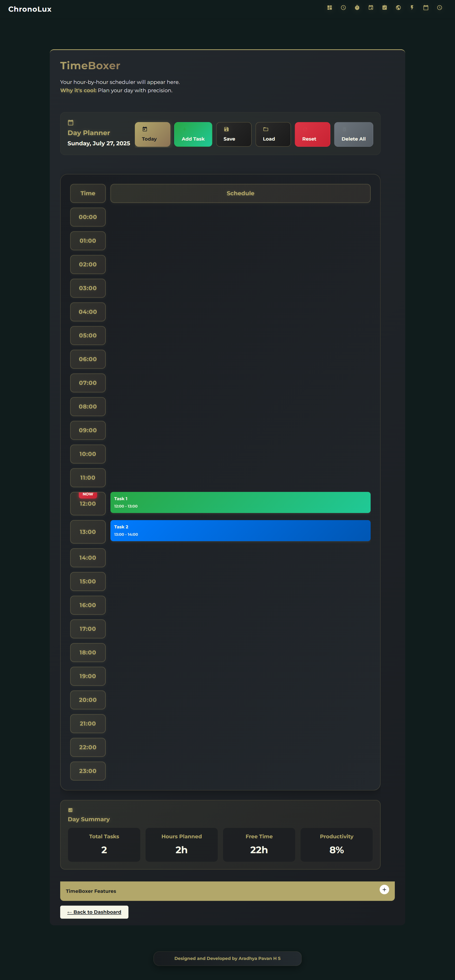Save the current day schedule
The height and width of the screenshot is (980, 455).
[x=233, y=134]
